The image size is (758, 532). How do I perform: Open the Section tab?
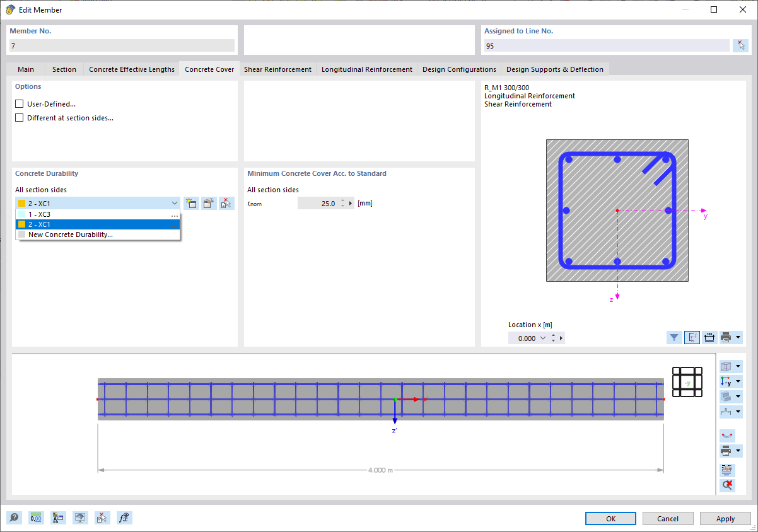[64, 69]
